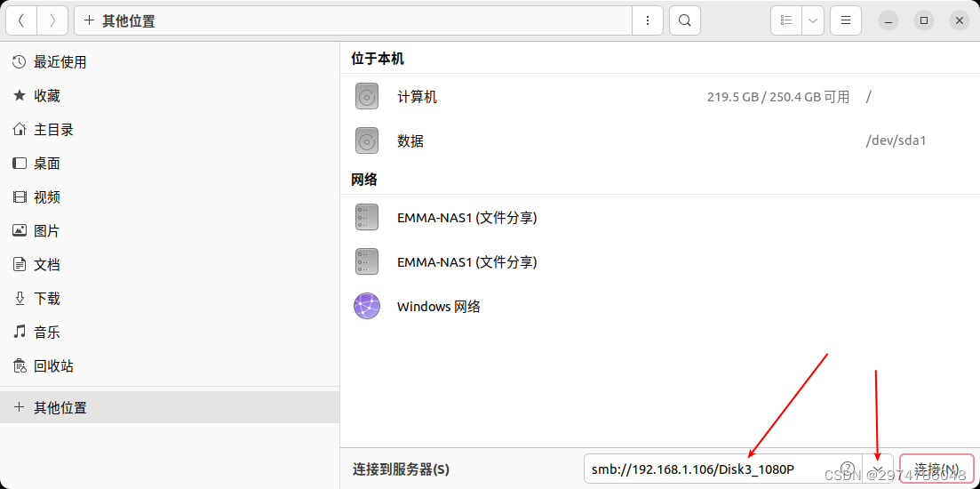
Task: Click the film icon beside 视频
Action: [20, 197]
